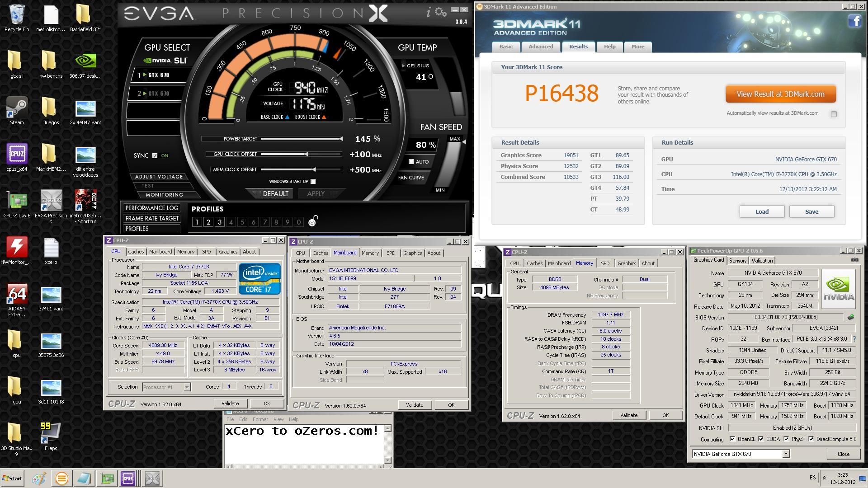Open the 3D Studio Max 9 folder
Viewport: 868px width, 488px height.
click(17, 439)
